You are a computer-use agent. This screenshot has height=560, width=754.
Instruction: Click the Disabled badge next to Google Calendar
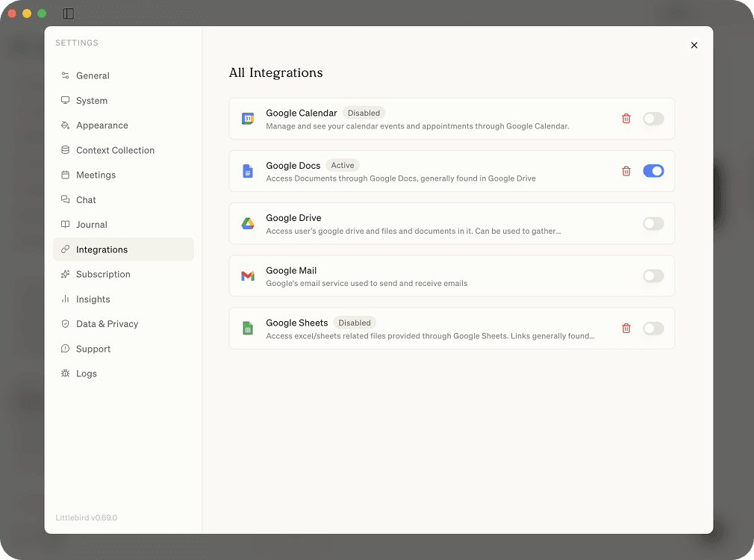click(364, 113)
